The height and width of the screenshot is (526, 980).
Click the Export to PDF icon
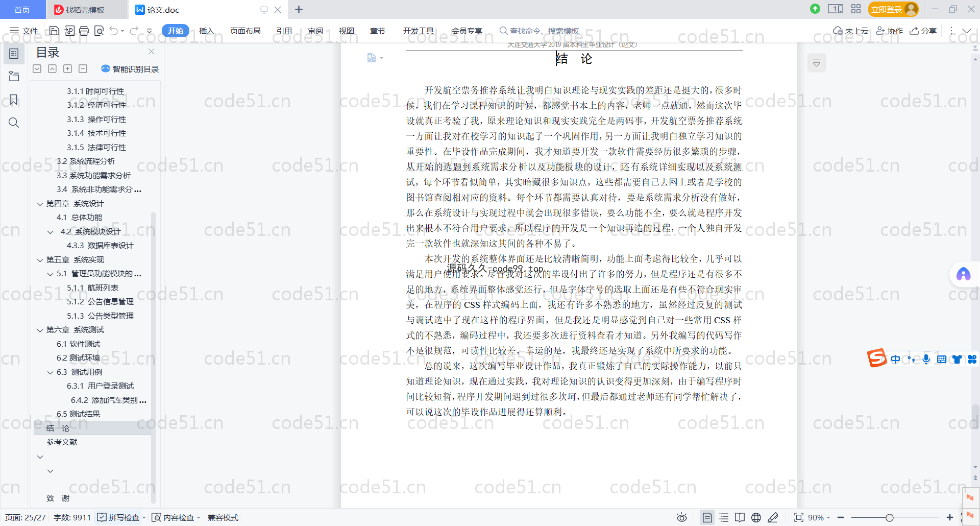[69, 31]
